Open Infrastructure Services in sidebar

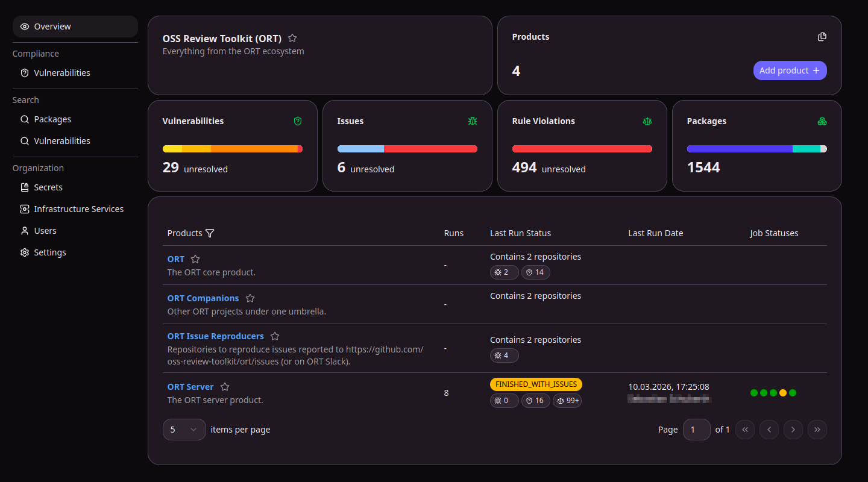[x=75, y=209]
